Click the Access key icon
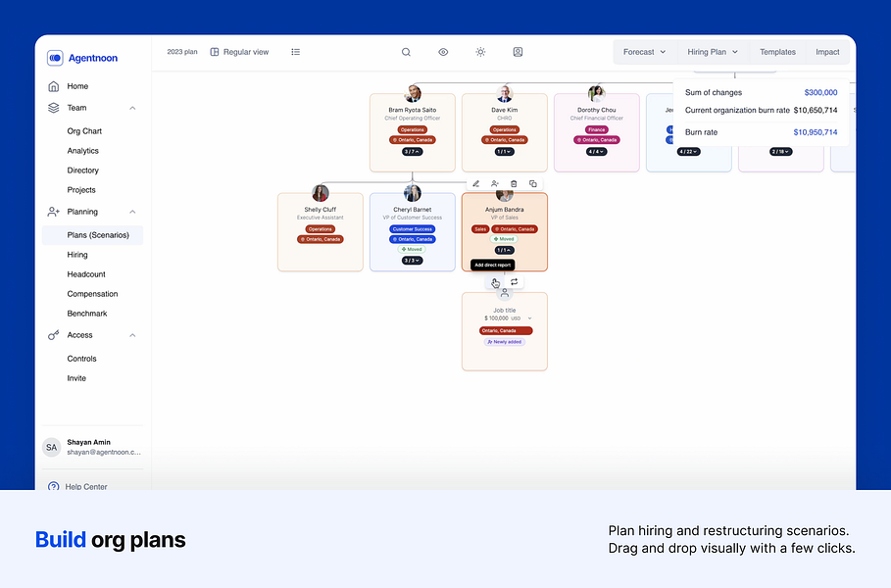 pos(53,335)
